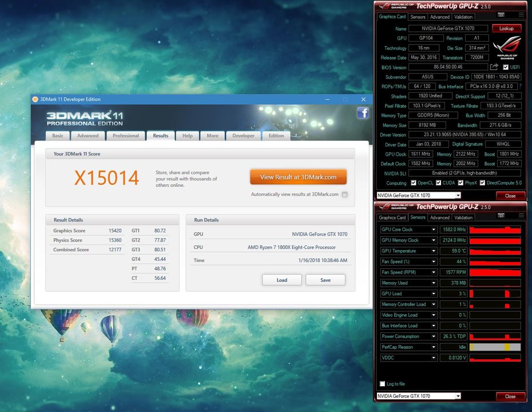Open the GPU Core Clock sensor dropdown
Screen dimensions: 532x412
pyautogui.click(x=433, y=229)
